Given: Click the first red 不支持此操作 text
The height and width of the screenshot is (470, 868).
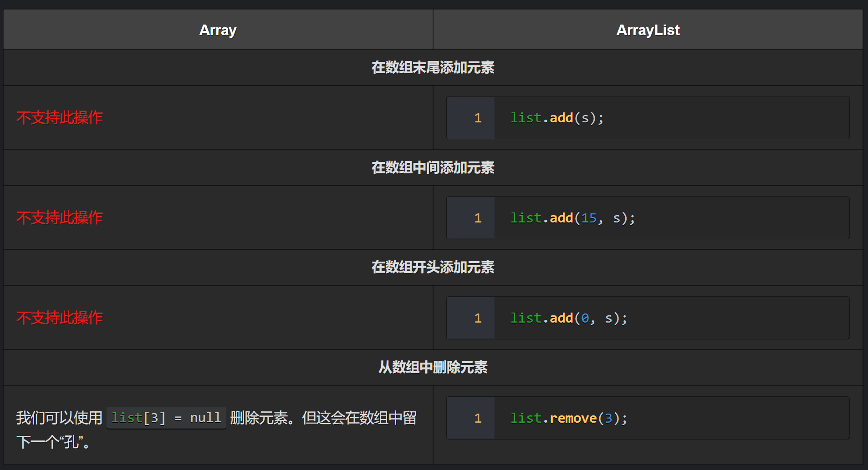Looking at the screenshot, I should coord(59,118).
